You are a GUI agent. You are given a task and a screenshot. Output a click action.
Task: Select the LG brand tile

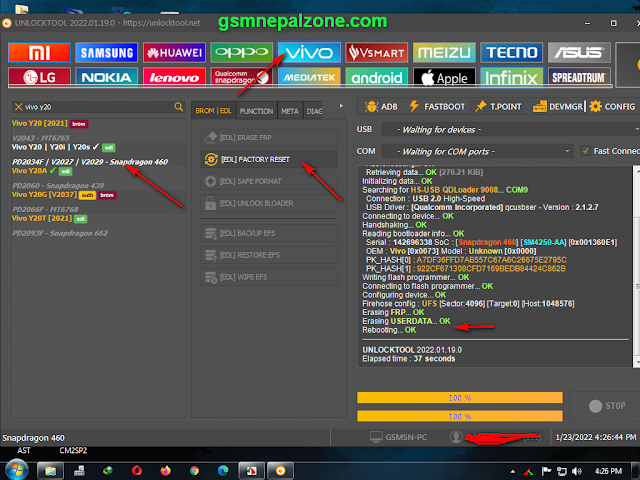(x=39, y=77)
